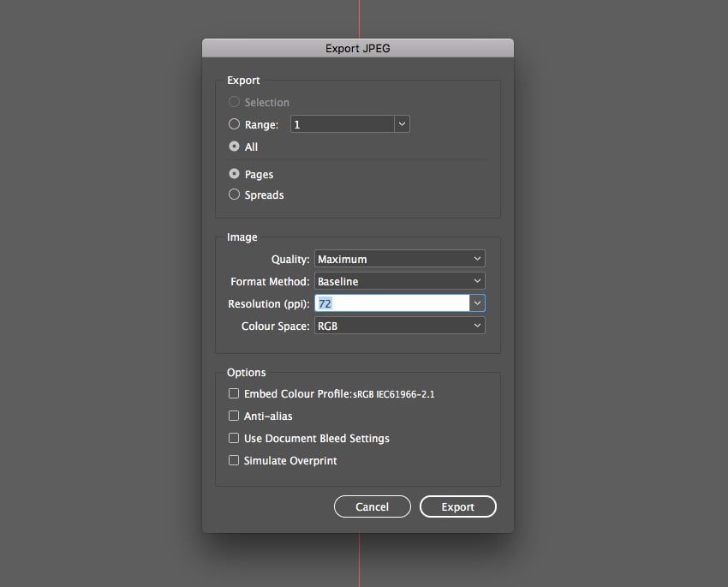Image resolution: width=728 pixels, height=587 pixels.
Task: Click the Colour Space label
Action: click(275, 326)
